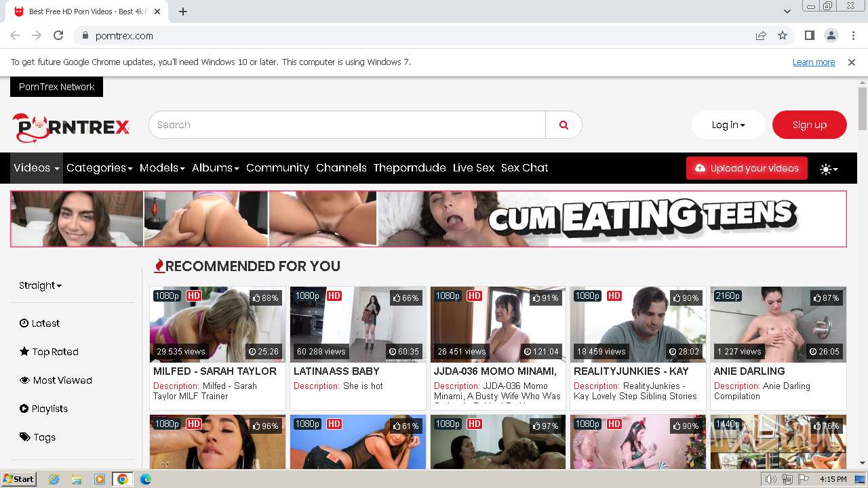The height and width of the screenshot is (488, 868).
Task: Open the Straight orientation dropdown in sidebar
Action: click(40, 285)
